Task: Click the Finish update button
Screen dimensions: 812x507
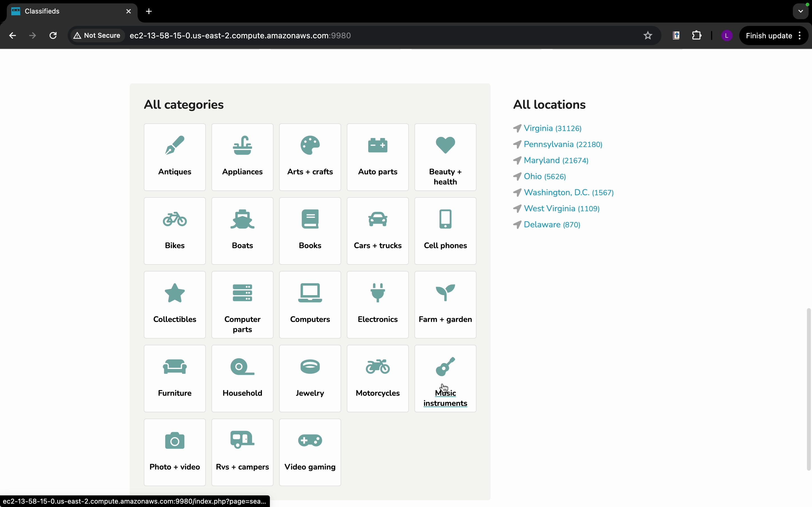Action: 768,35
